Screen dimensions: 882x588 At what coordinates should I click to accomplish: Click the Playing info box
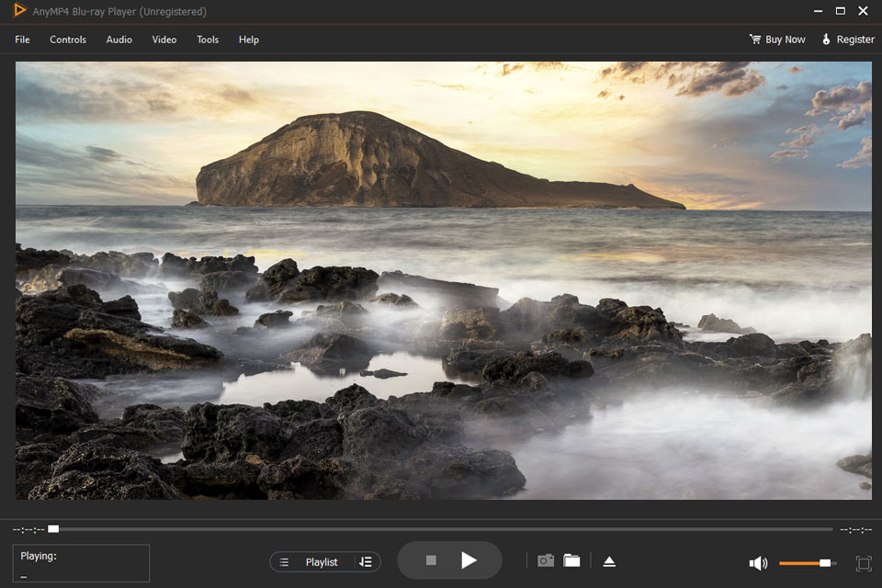[81, 563]
